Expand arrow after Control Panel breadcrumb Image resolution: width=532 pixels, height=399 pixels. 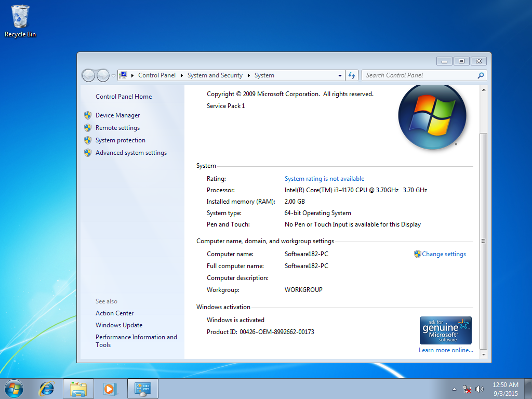click(181, 75)
